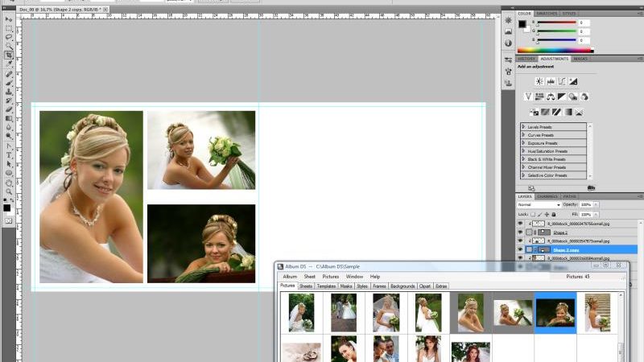Open the Normal blend mode dropdown
Screen dimensions: 644x362
(x=539, y=204)
